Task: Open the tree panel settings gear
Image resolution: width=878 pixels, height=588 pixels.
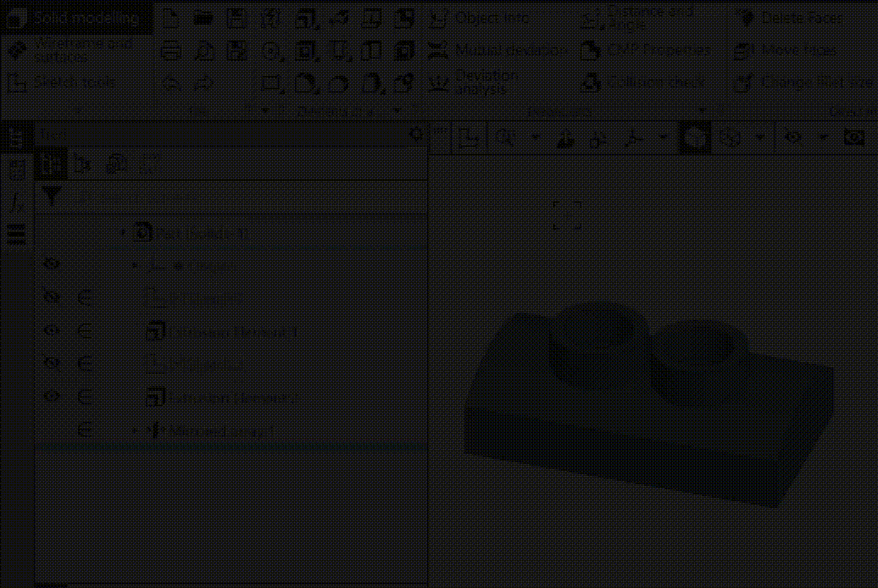Action: pos(416,135)
